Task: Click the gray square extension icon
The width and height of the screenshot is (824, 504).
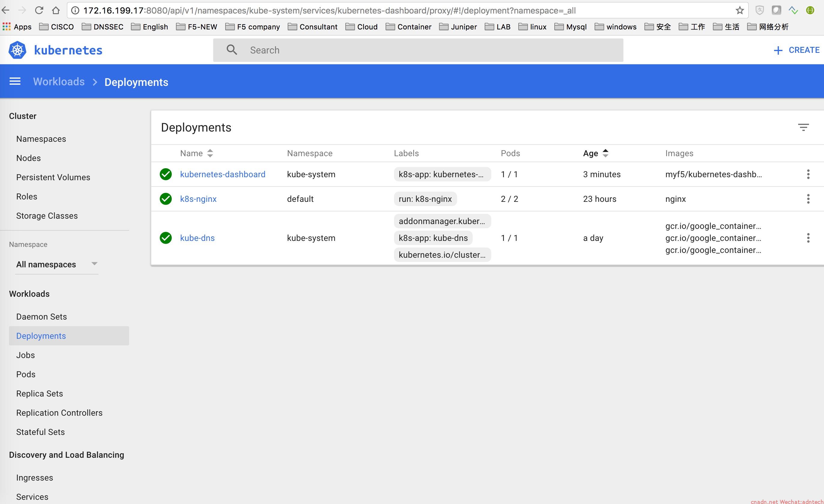Action: [x=776, y=11]
